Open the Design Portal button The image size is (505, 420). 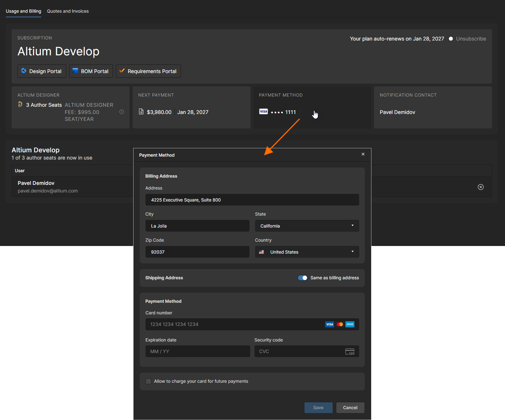(42, 71)
